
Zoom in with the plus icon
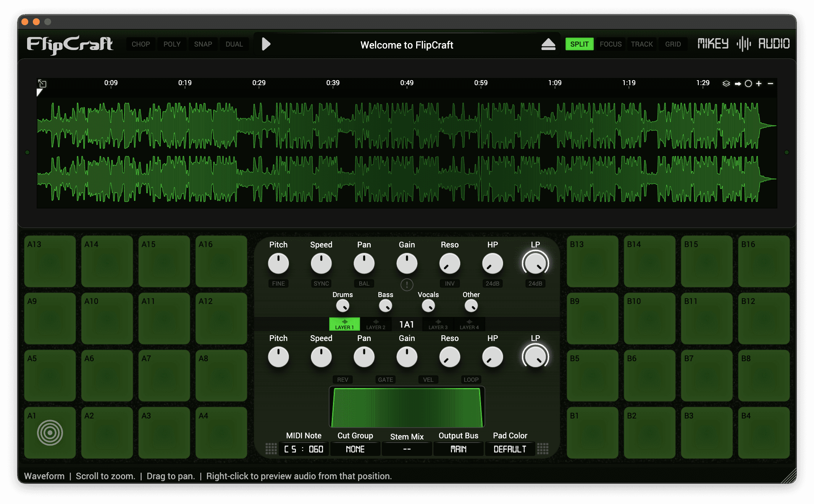pos(759,84)
